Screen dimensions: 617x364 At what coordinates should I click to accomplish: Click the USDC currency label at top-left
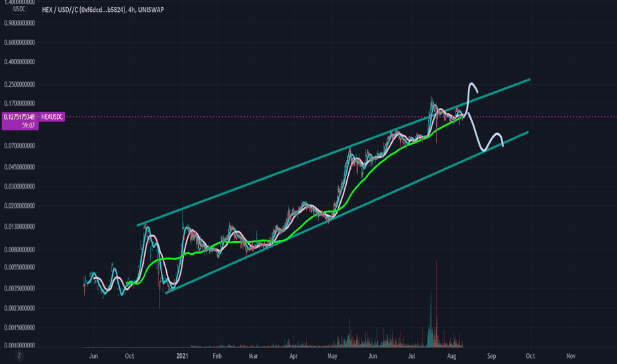click(19, 9)
